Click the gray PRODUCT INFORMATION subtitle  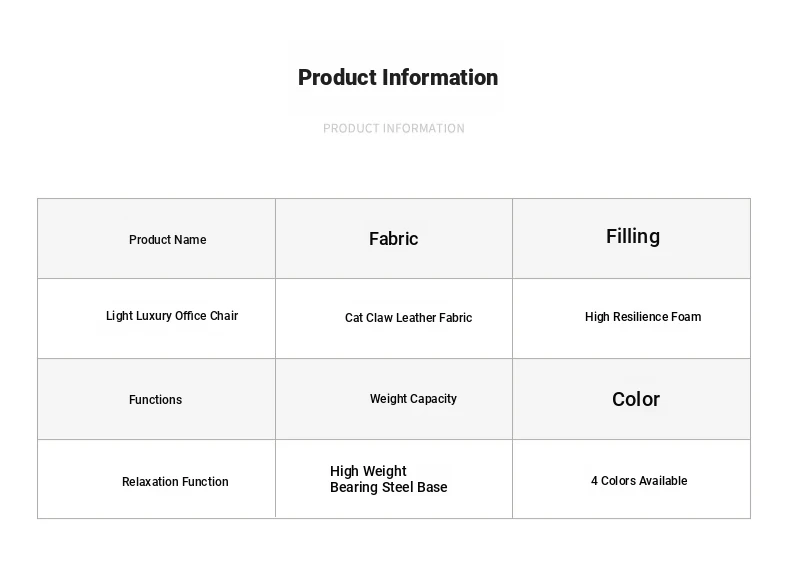click(393, 129)
